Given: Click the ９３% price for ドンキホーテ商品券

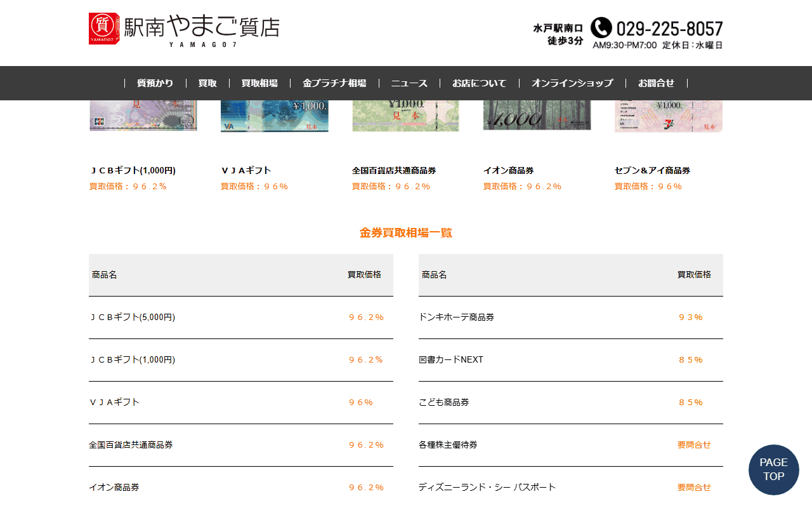Looking at the screenshot, I should point(691,317).
